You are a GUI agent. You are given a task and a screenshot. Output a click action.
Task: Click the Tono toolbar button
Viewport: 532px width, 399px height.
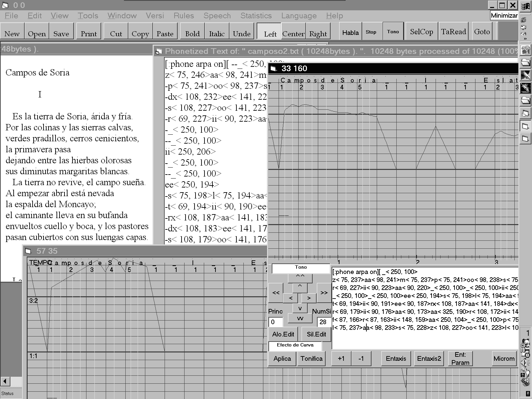pos(393,32)
